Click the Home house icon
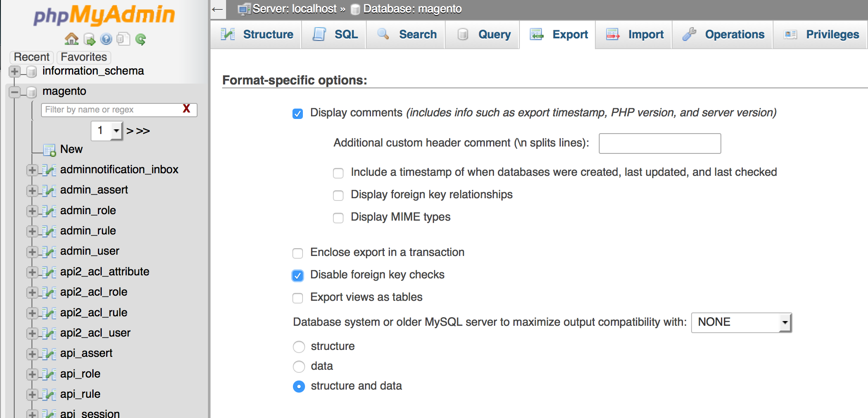 (72, 39)
